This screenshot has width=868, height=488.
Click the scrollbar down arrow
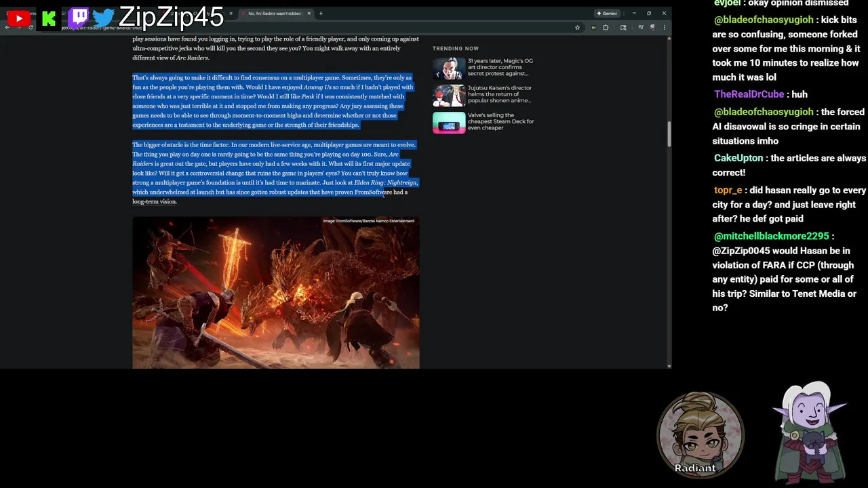[x=669, y=366]
